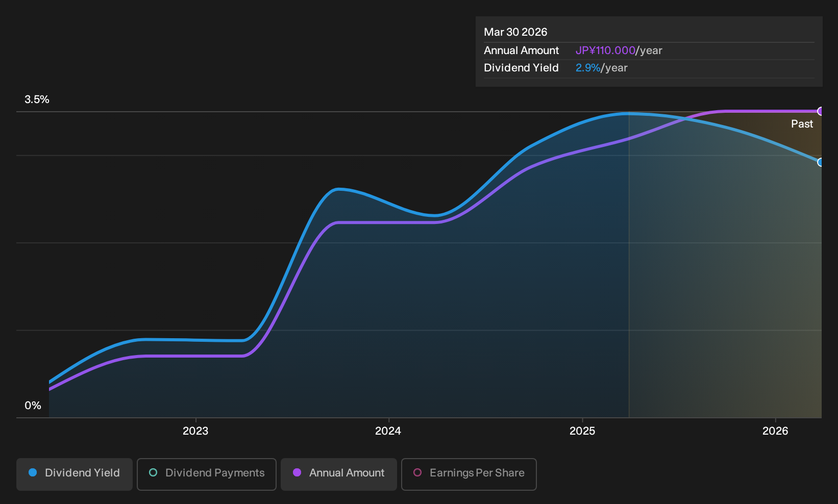Click the Past label on chart
Screen dimensions: 838x504
pyautogui.click(x=802, y=124)
